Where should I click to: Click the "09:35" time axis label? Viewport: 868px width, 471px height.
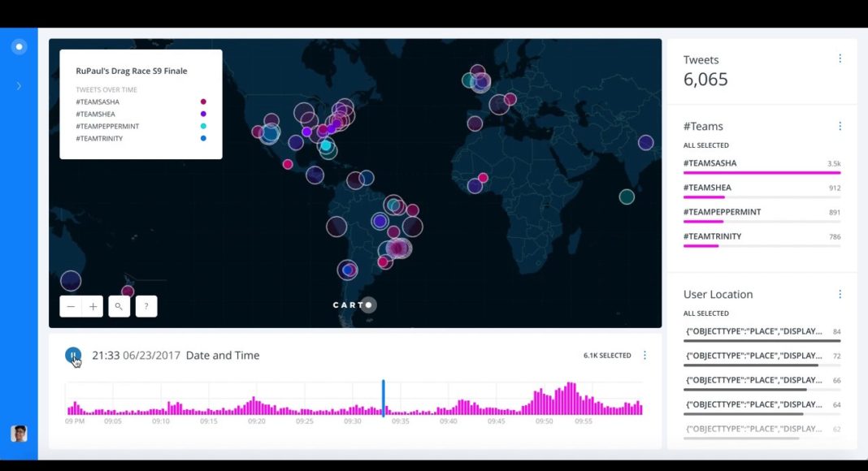point(400,421)
